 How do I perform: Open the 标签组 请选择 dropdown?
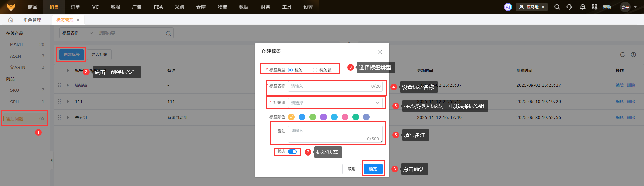coord(335,103)
